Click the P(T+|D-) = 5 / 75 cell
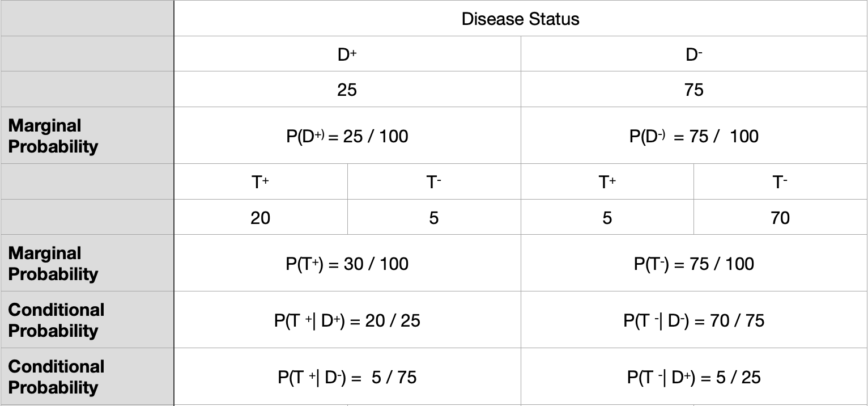The image size is (868, 406). coord(347,377)
